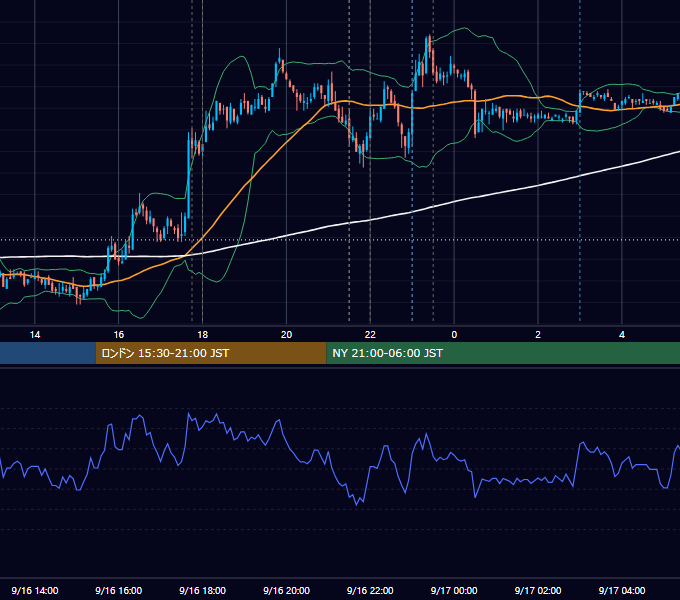Click the upper axis hour label 4
Viewport: 680px width, 600px height.
pos(622,335)
